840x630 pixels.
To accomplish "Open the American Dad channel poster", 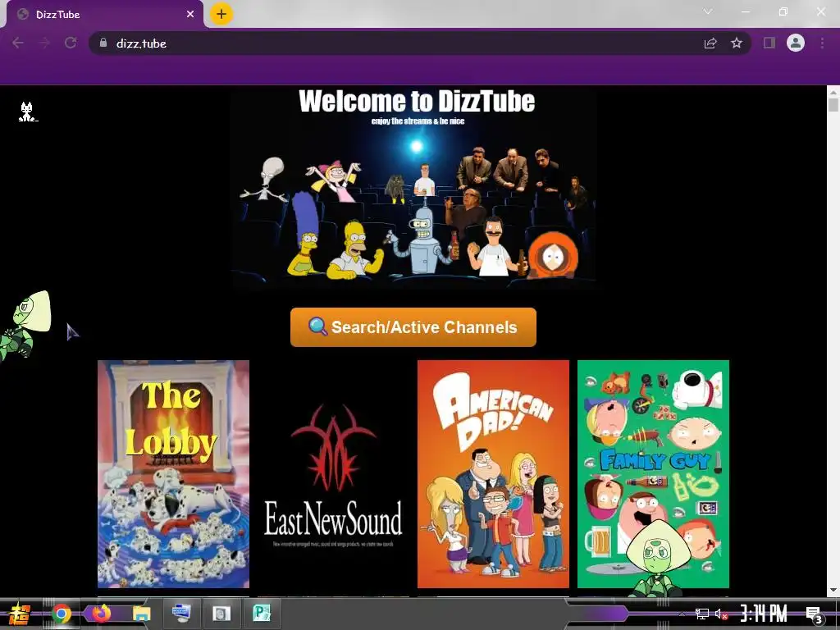I will (x=493, y=474).
